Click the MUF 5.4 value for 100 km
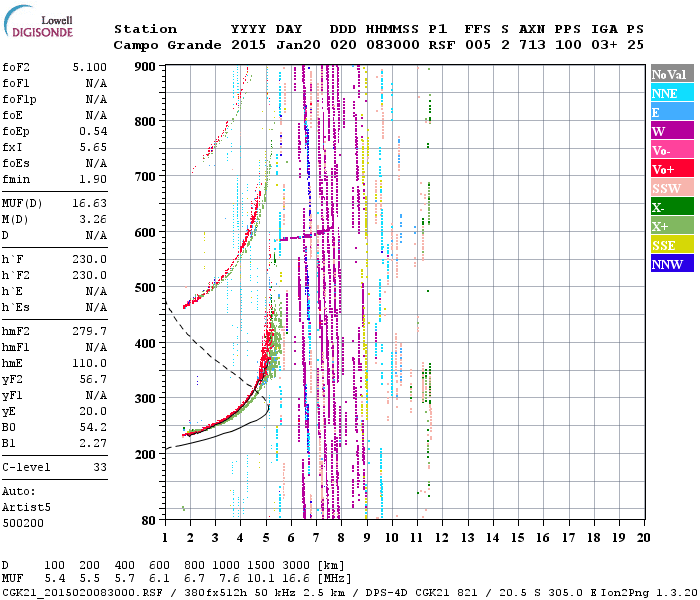Viewport: 700px width, 600px height. pos(54,579)
